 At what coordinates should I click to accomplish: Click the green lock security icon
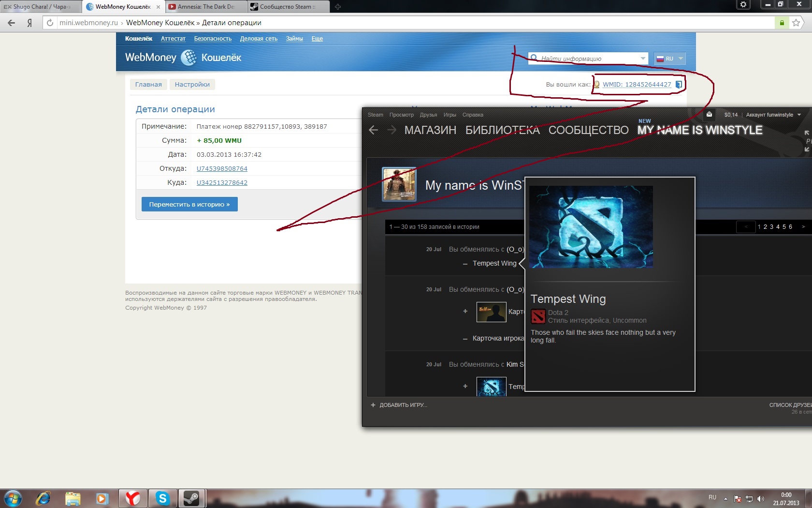(x=782, y=23)
